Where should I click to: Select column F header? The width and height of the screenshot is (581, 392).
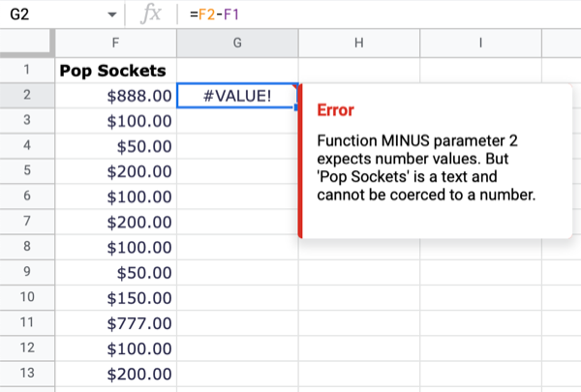click(115, 44)
